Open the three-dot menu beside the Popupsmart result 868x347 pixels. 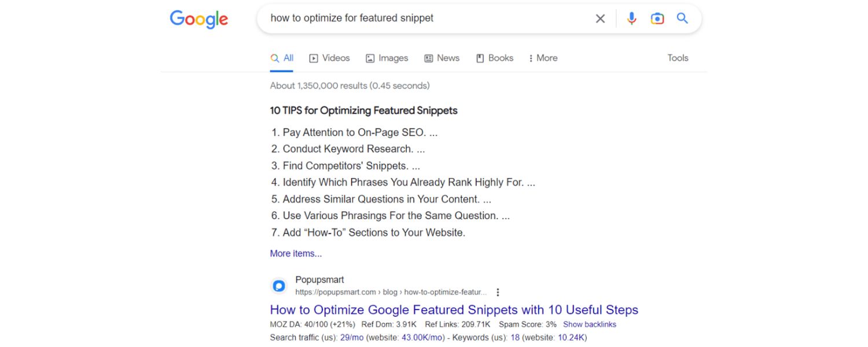coord(498,292)
